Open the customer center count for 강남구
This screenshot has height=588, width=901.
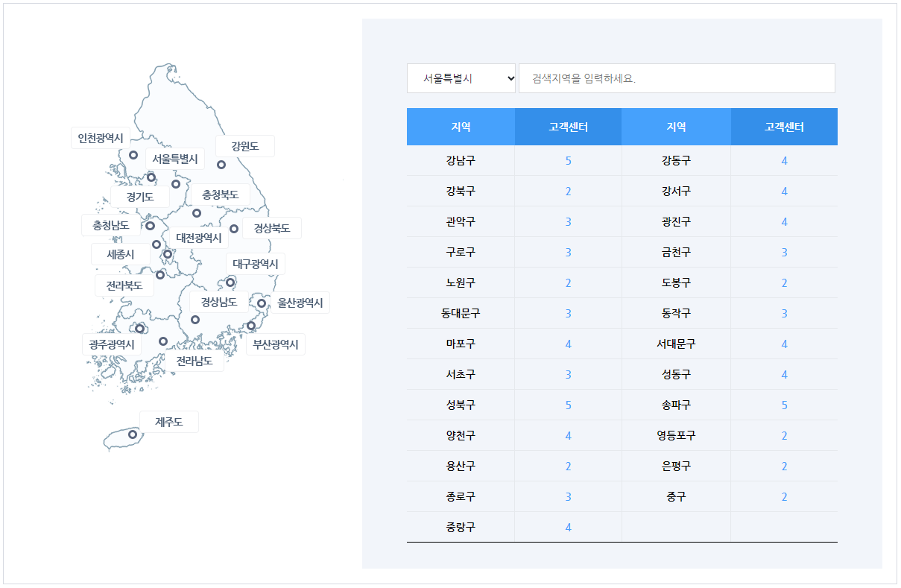[x=568, y=160]
